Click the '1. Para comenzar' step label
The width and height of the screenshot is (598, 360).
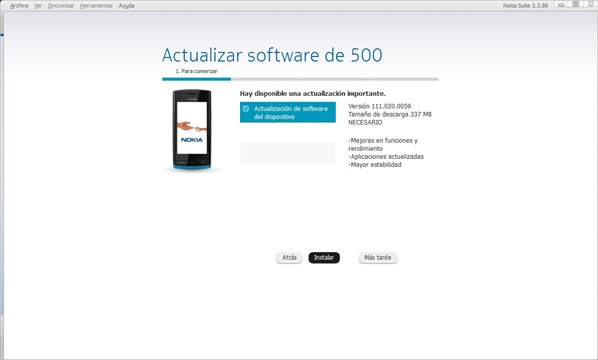coord(196,71)
